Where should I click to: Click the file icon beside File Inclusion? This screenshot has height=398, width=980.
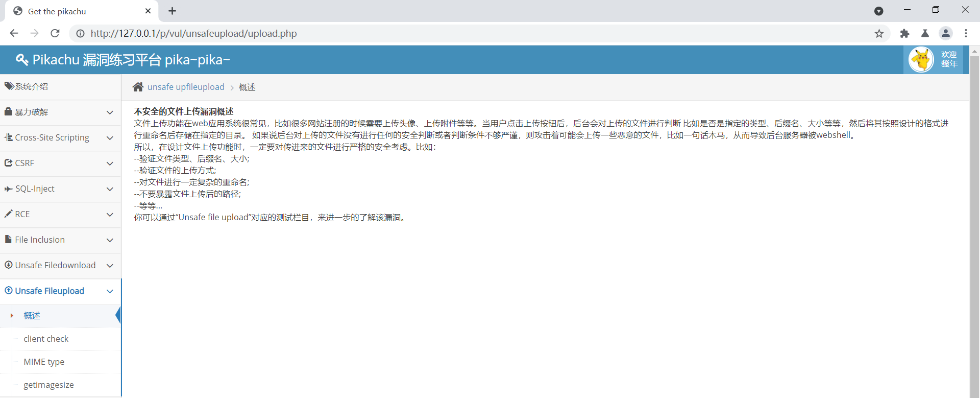pyautogui.click(x=8, y=239)
